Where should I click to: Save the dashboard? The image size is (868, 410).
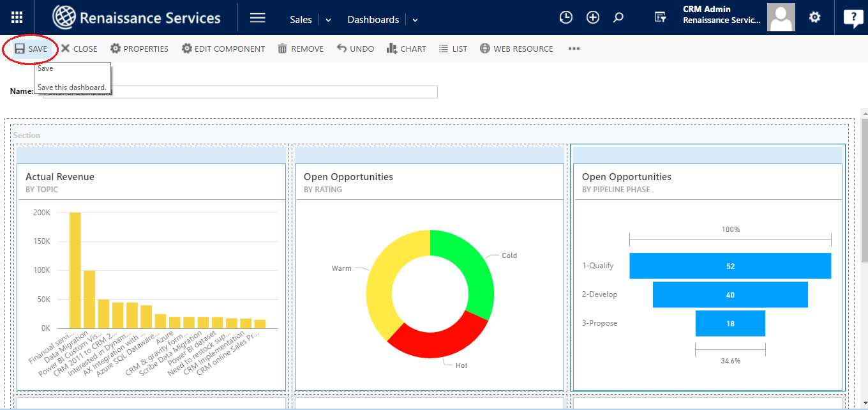coord(31,49)
